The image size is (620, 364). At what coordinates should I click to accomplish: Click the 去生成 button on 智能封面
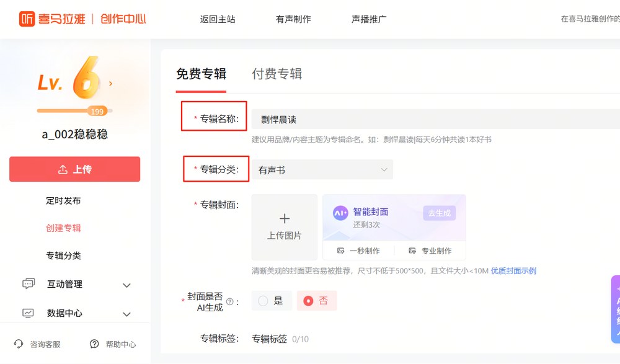coord(440,213)
